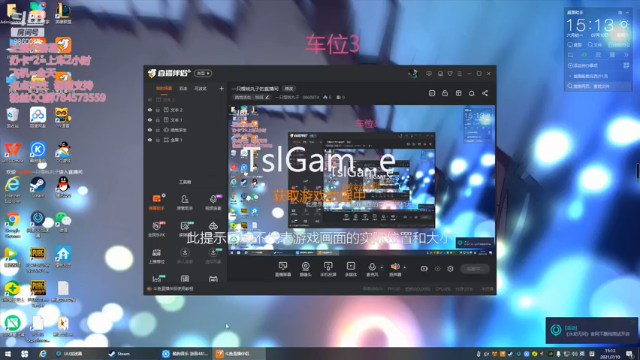Open the user avatar in title bar
The image size is (640, 360).
(413, 73)
